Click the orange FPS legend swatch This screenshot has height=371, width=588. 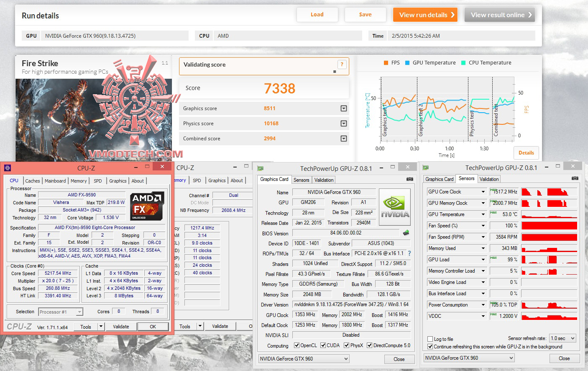(386, 63)
